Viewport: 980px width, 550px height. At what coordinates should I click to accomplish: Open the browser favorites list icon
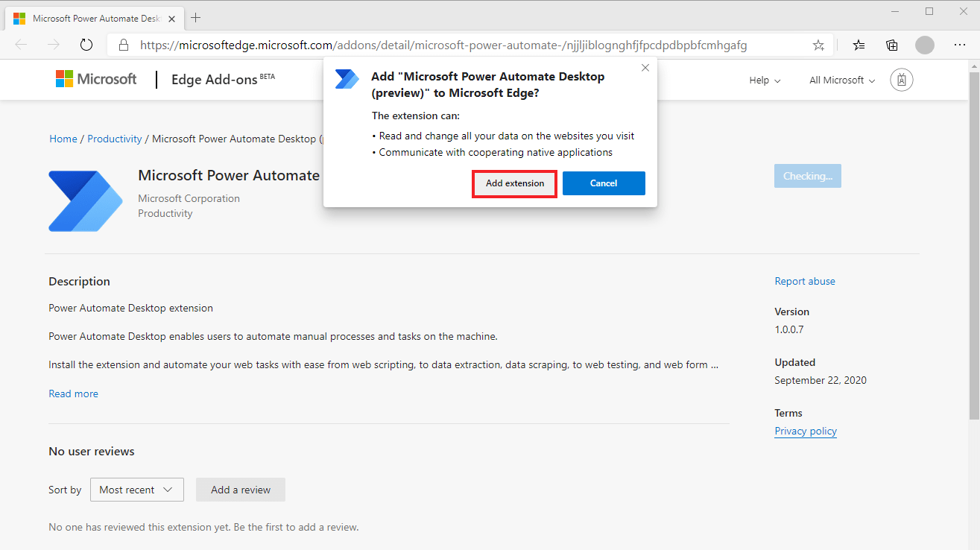859,45
